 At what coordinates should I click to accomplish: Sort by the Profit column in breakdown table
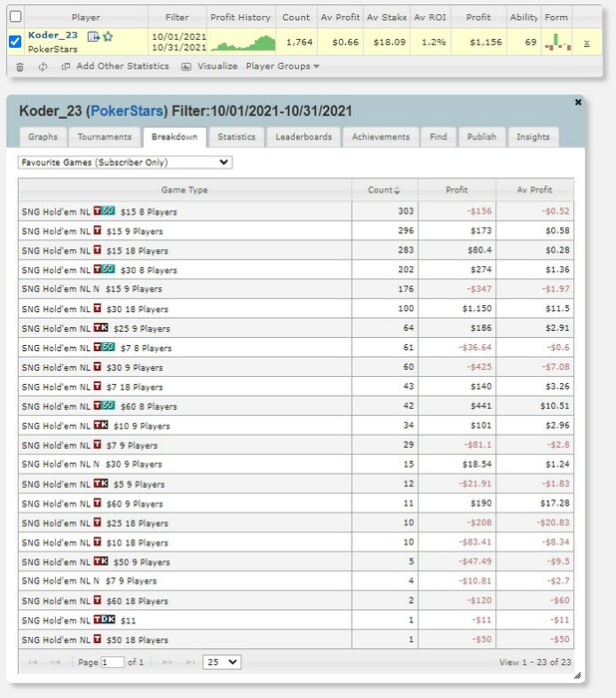pyautogui.click(x=457, y=190)
